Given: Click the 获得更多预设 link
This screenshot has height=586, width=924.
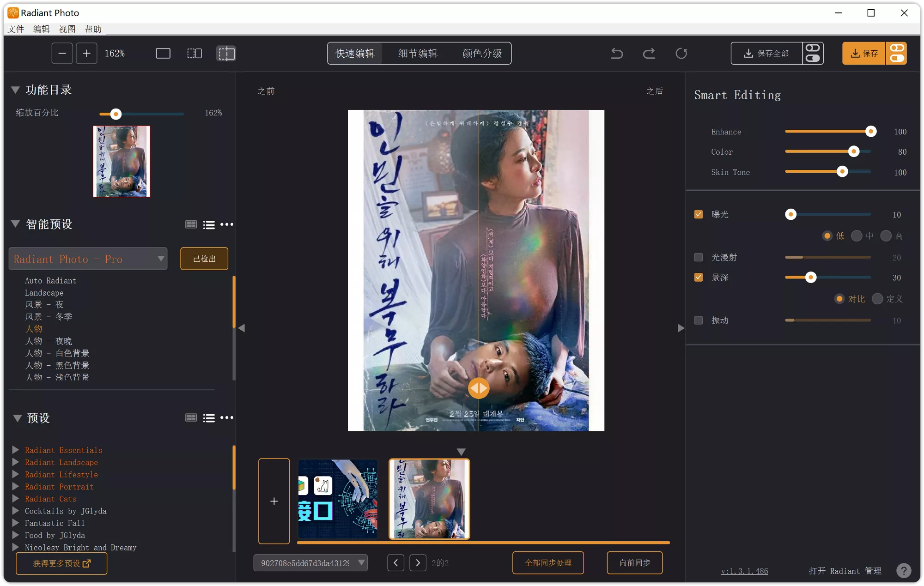Looking at the screenshot, I should [61, 563].
